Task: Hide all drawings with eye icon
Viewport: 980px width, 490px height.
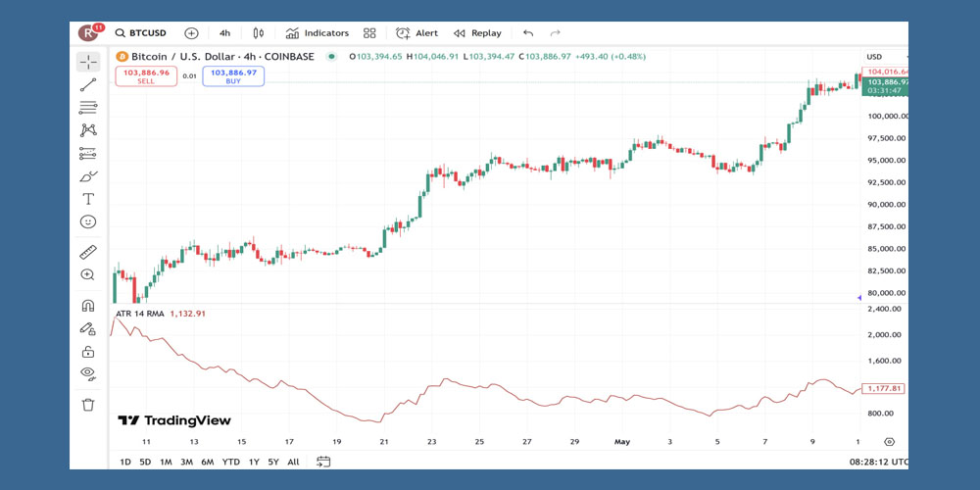Action: pyautogui.click(x=88, y=373)
